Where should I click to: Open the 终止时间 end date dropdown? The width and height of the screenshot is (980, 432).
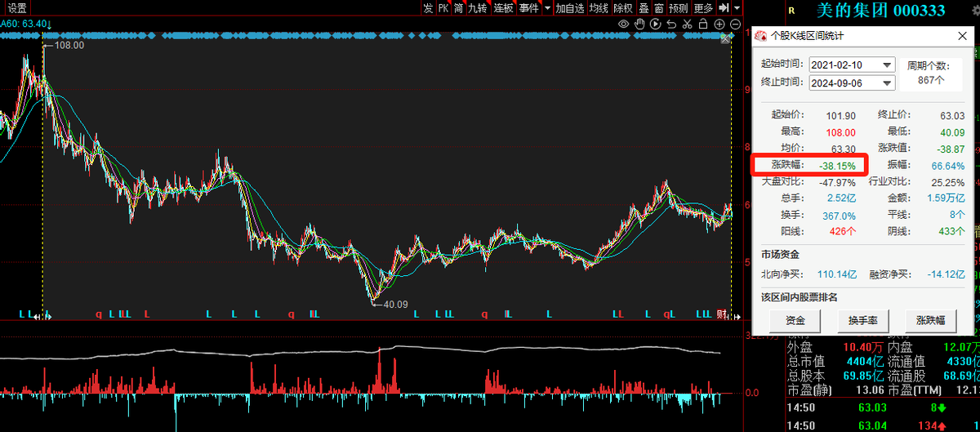click(x=887, y=82)
